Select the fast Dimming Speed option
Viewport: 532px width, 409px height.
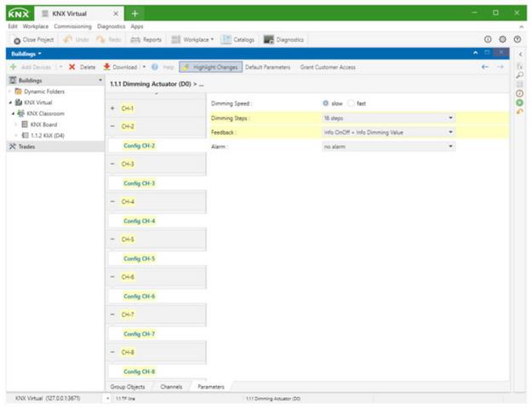point(350,103)
